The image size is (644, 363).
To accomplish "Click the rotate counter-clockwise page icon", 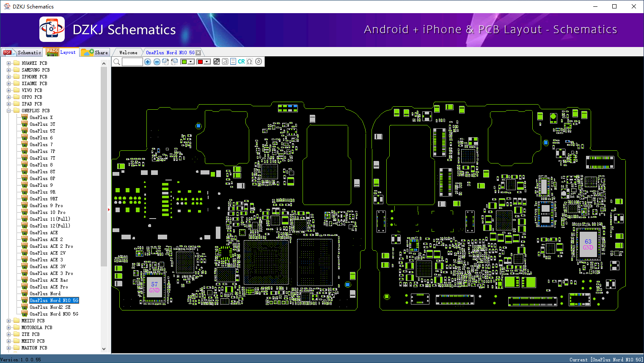I will (174, 62).
